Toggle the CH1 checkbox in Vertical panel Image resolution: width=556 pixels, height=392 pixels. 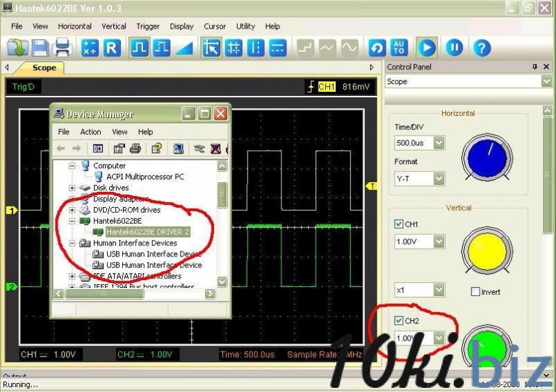[398, 224]
